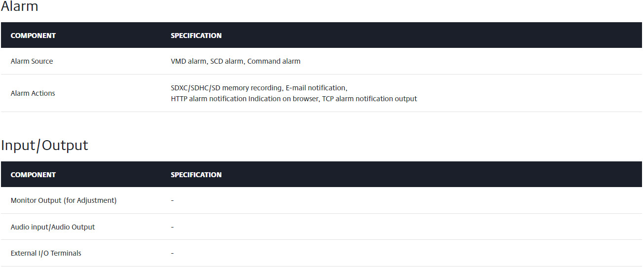
Task: Click the VMD alarm specification text
Action: coord(189,61)
